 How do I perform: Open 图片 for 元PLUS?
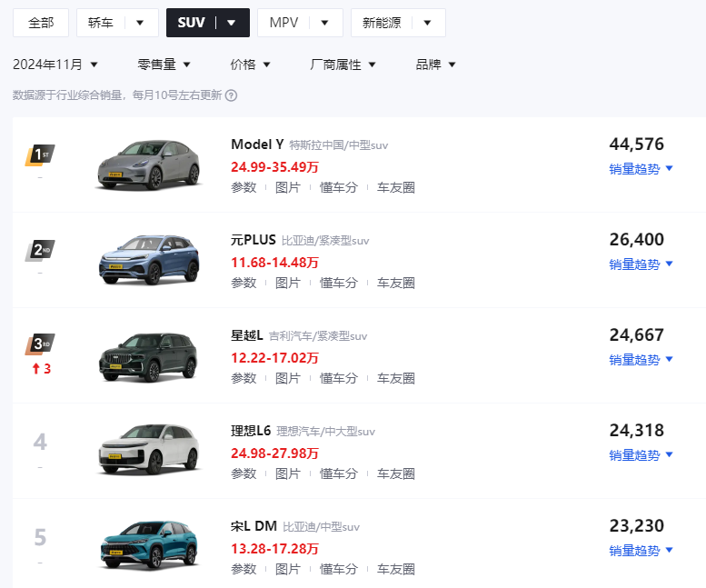pos(288,283)
